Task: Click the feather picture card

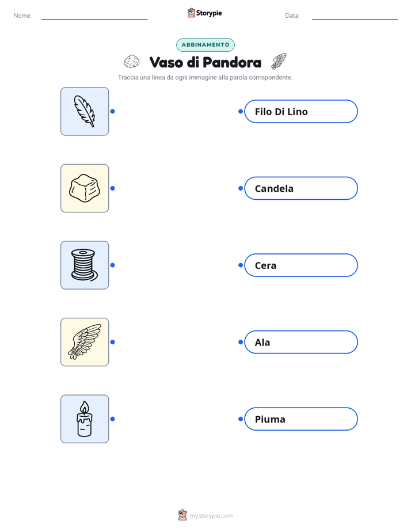Action: (x=85, y=111)
